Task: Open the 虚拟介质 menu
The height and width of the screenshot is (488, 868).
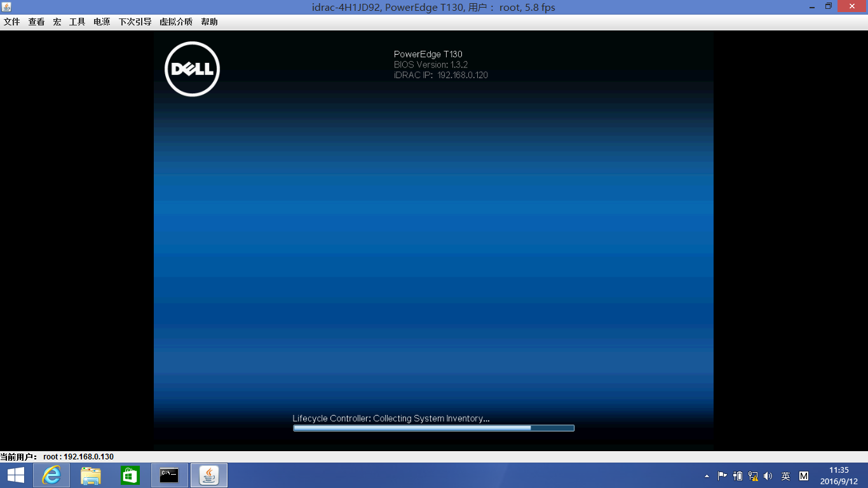Action: (176, 22)
